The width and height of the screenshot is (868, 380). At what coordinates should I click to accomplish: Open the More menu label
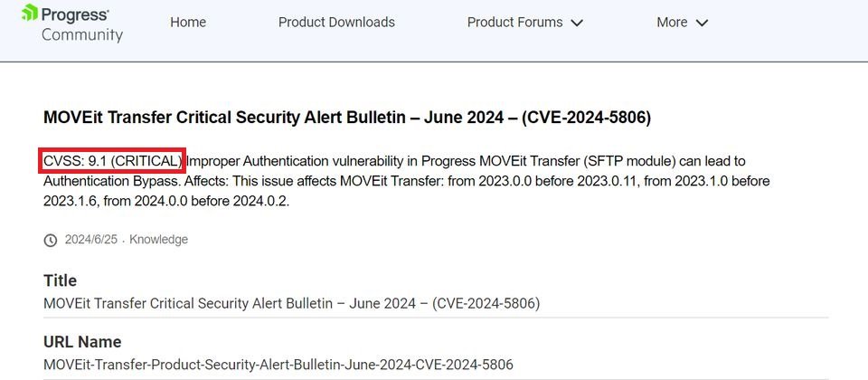[x=672, y=22]
